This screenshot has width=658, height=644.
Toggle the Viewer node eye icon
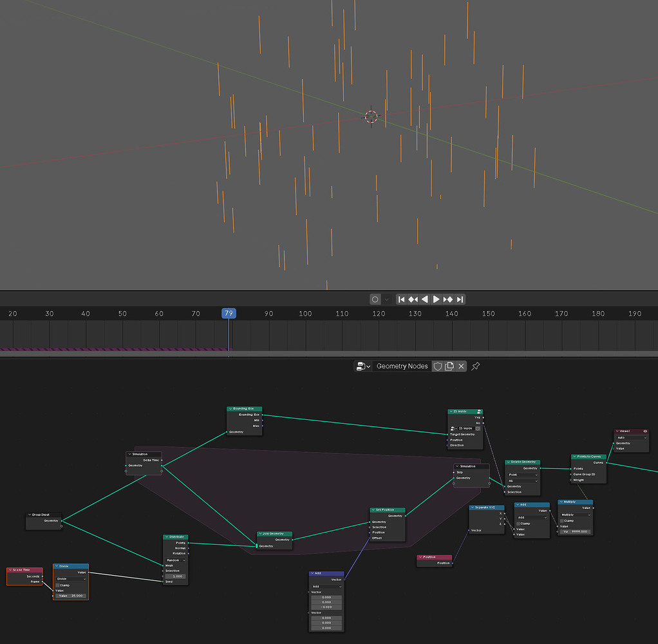coord(645,431)
